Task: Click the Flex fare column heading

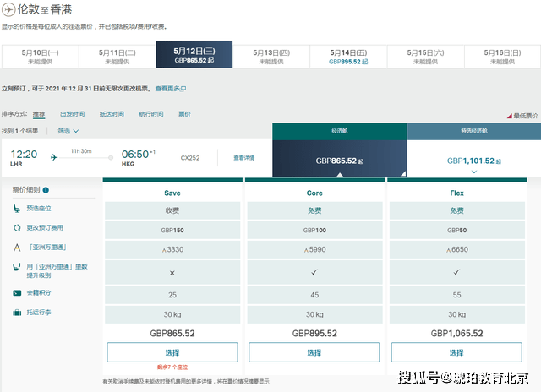Action: 456,193
